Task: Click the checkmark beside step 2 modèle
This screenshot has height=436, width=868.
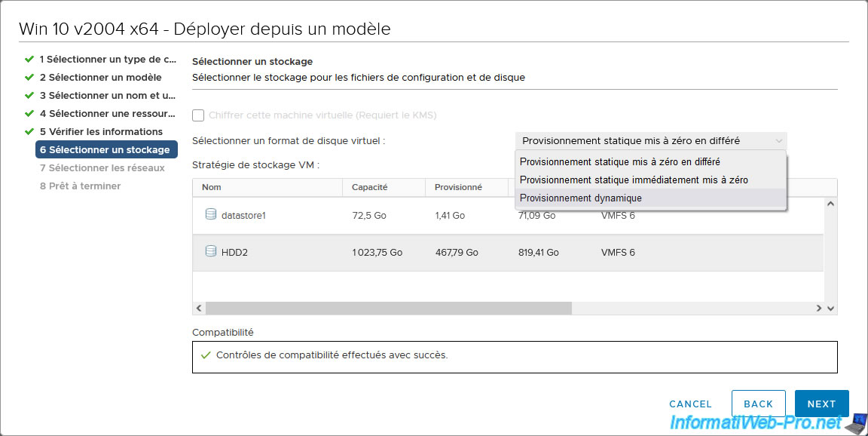Action: click(x=29, y=77)
